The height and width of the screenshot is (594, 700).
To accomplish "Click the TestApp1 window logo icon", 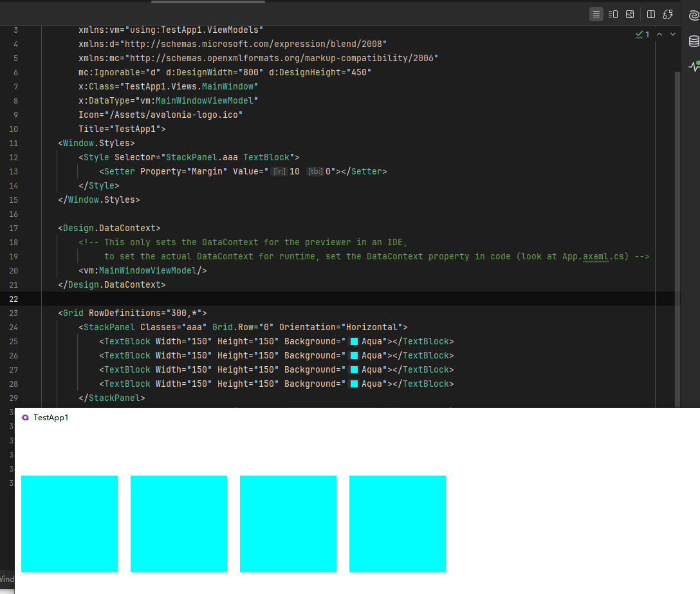I will coord(25,418).
